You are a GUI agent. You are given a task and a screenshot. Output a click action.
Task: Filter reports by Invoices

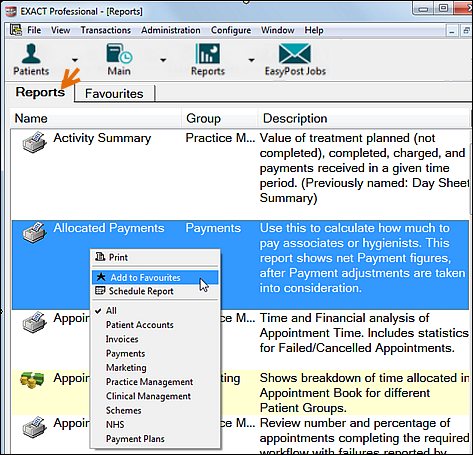(155, 339)
